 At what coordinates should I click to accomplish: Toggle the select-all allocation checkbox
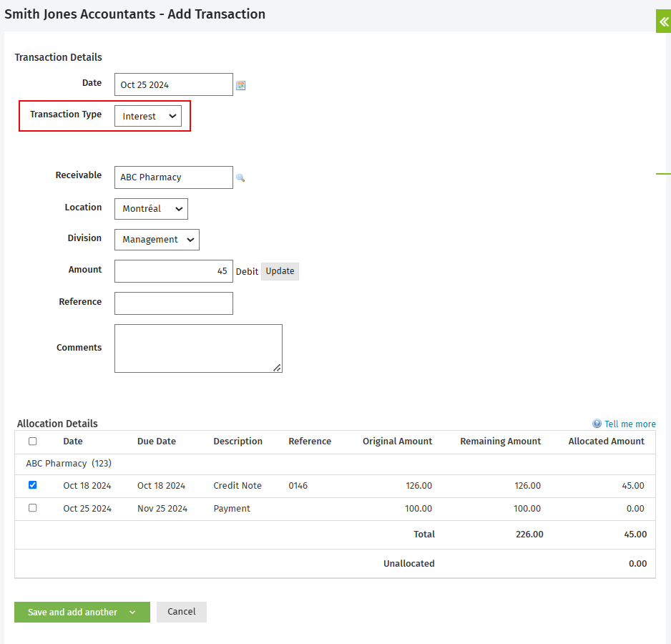click(x=32, y=441)
